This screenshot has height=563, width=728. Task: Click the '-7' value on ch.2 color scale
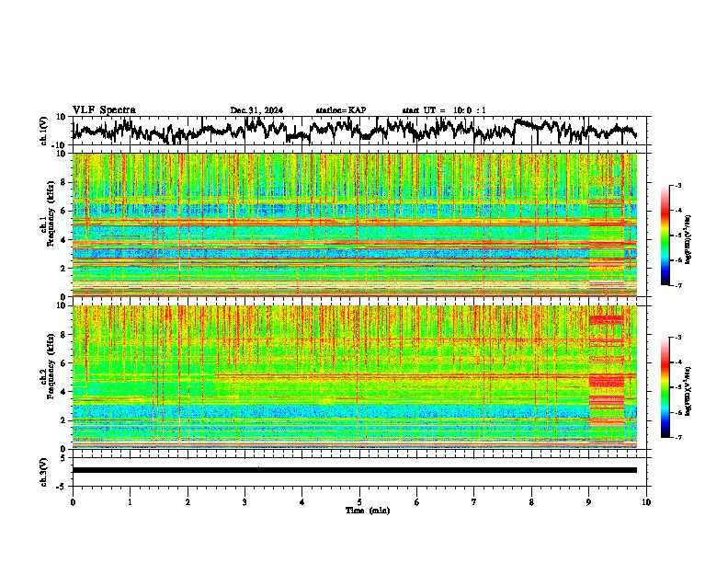[677, 438]
